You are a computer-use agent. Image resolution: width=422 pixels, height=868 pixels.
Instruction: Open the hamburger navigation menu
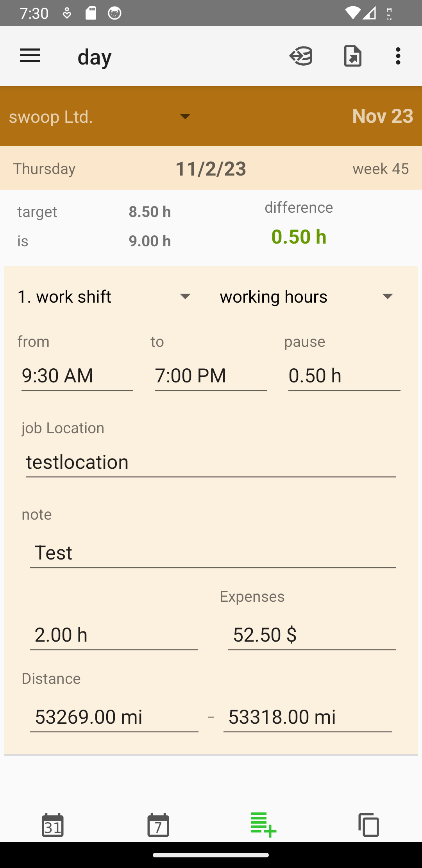pos(30,56)
